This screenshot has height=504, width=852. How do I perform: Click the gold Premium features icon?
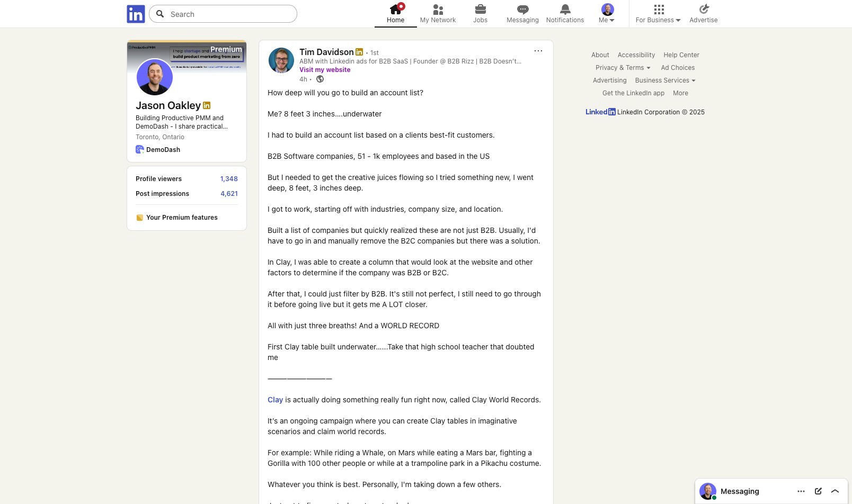tap(140, 218)
